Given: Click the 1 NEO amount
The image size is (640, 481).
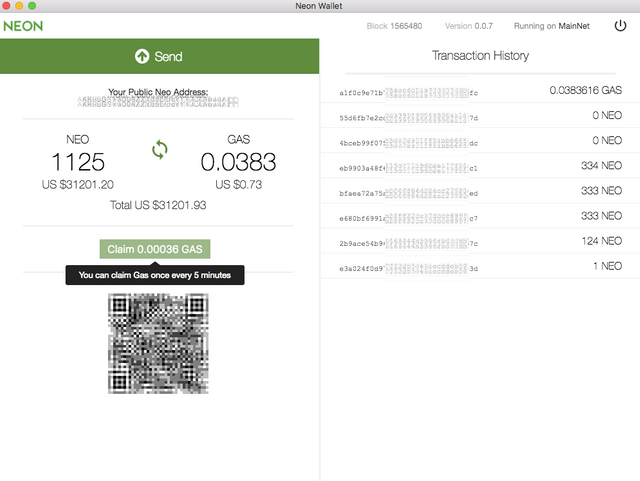Looking at the screenshot, I should point(608,266).
